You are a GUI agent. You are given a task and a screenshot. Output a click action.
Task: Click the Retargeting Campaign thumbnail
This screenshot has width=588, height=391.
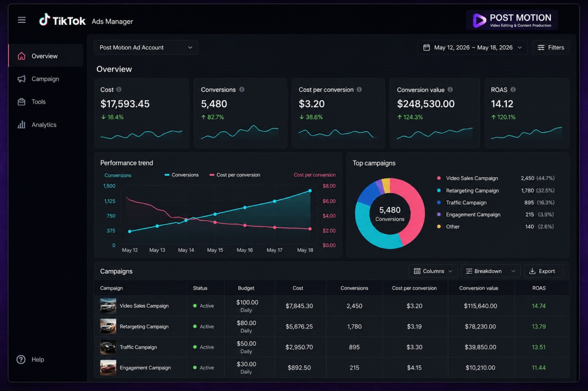pyautogui.click(x=108, y=326)
